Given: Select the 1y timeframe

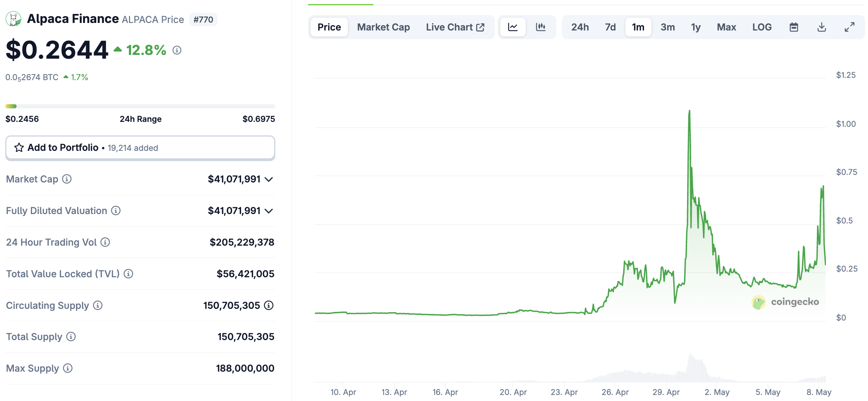Looking at the screenshot, I should coord(695,27).
